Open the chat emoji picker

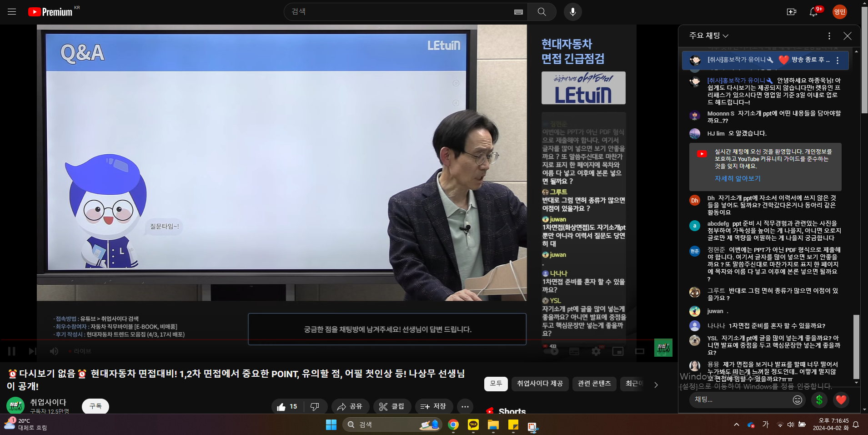point(798,400)
